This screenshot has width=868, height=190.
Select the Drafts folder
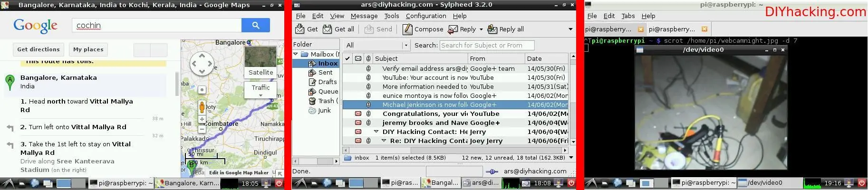click(x=323, y=82)
